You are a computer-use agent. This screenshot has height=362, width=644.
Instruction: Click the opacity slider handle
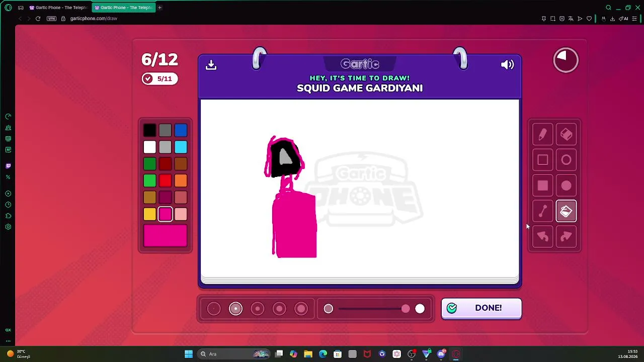click(x=406, y=309)
